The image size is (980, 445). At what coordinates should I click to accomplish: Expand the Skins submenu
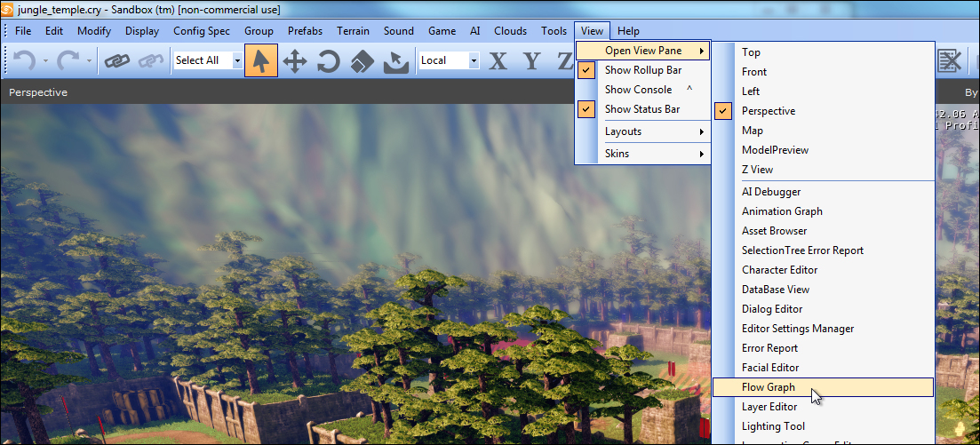(x=643, y=153)
